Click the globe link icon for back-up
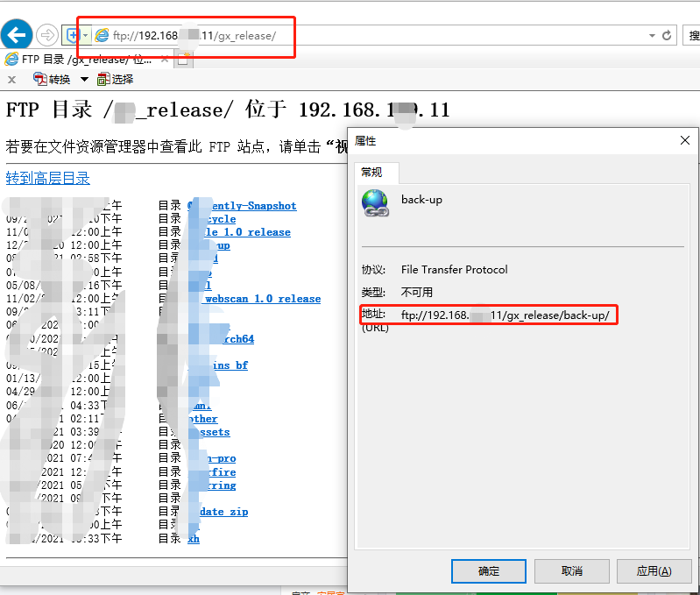The image size is (700, 595). (x=375, y=202)
